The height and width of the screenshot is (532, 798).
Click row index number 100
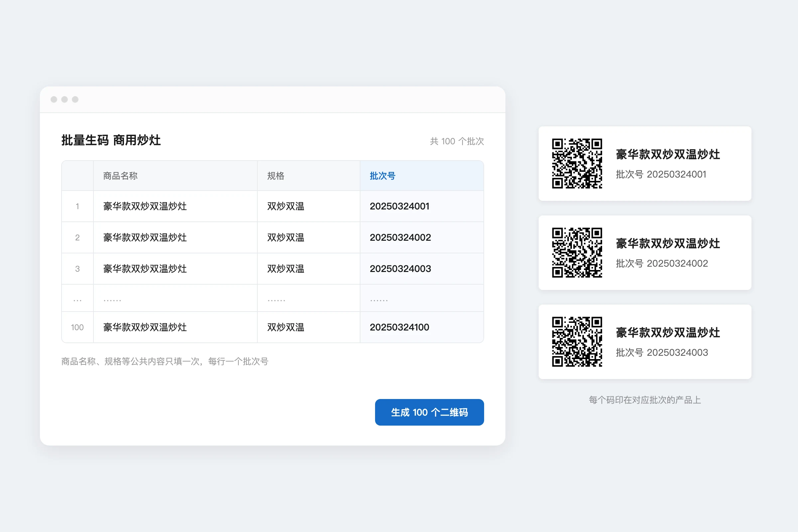77,328
